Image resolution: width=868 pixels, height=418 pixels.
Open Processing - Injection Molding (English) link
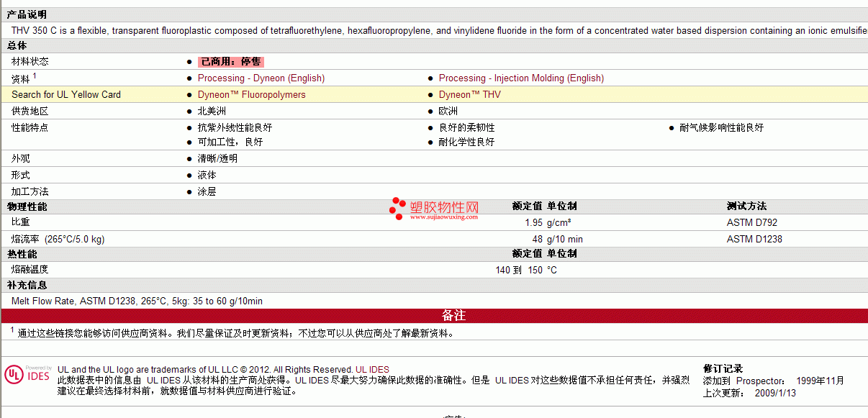[x=521, y=78]
